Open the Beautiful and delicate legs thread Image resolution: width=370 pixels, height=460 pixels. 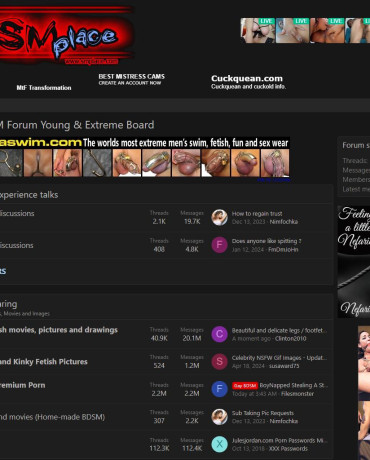[x=279, y=330]
